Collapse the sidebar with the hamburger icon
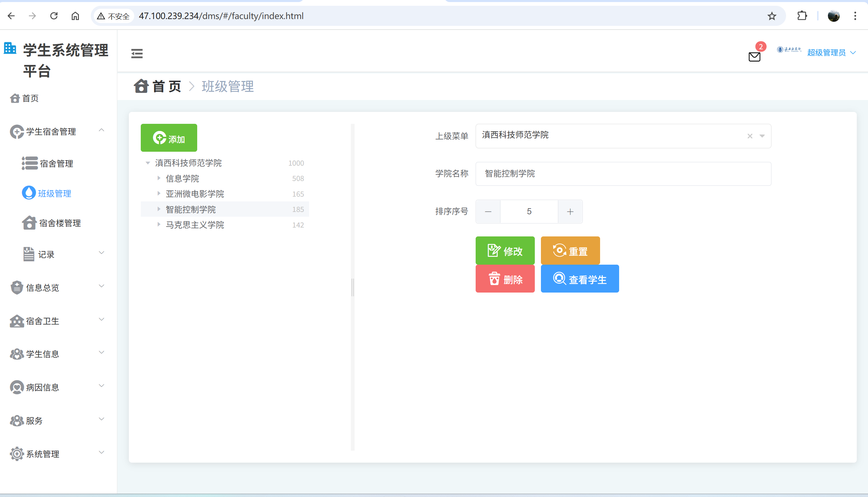The height and width of the screenshot is (497, 868). (x=137, y=54)
